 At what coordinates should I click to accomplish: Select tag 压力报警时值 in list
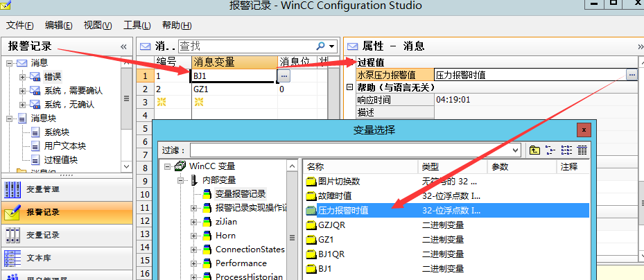[x=343, y=211]
